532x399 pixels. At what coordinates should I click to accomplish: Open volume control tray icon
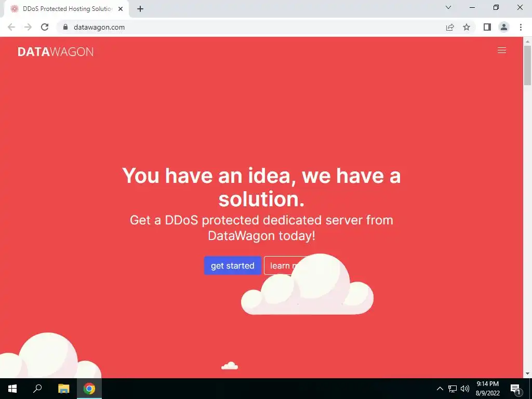pos(465,389)
